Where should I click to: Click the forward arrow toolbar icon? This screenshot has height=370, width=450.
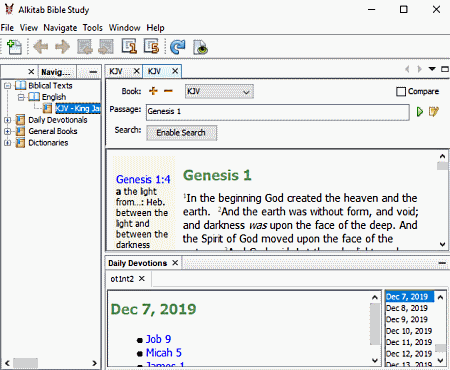[x=62, y=47]
